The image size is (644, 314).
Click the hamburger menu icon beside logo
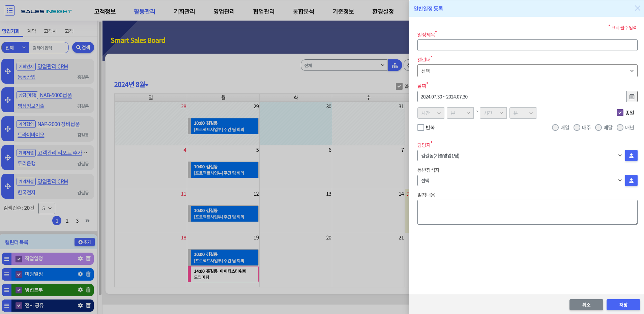[x=10, y=10]
